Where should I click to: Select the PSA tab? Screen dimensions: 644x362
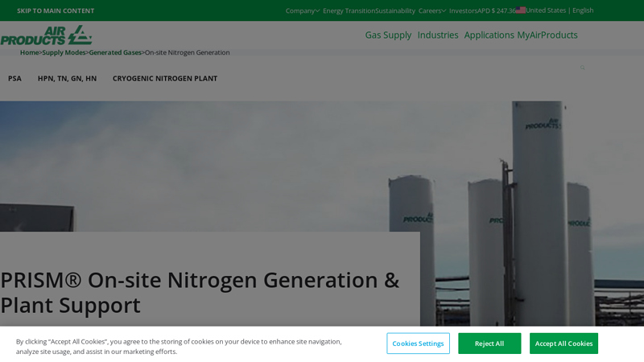tap(14, 78)
